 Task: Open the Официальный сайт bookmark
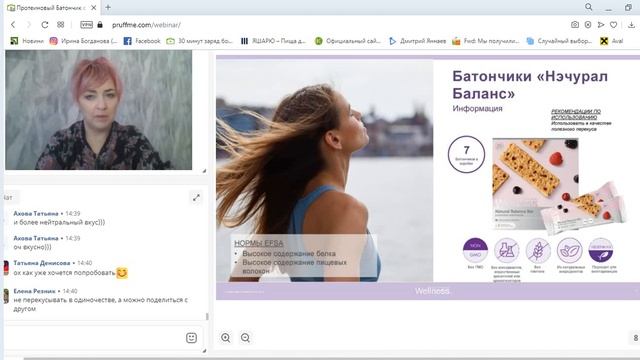pos(348,41)
